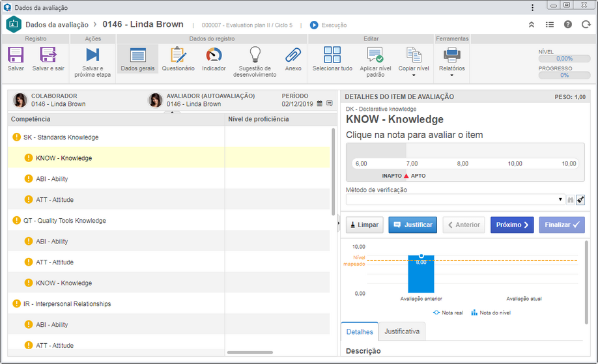Image resolution: width=598 pixels, height=364 pixels.
Task: Click warning icon on SK - Standards Knowledge
Action: click(16, 137)
